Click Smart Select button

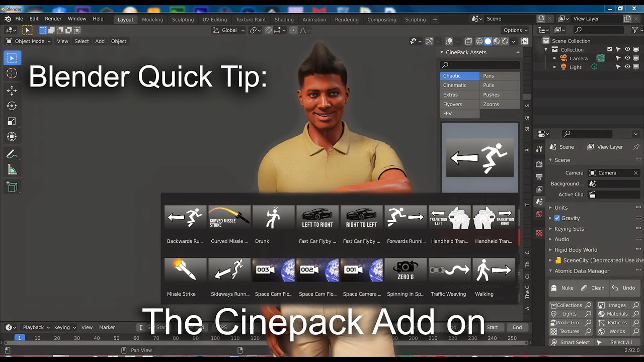[571, 342]
